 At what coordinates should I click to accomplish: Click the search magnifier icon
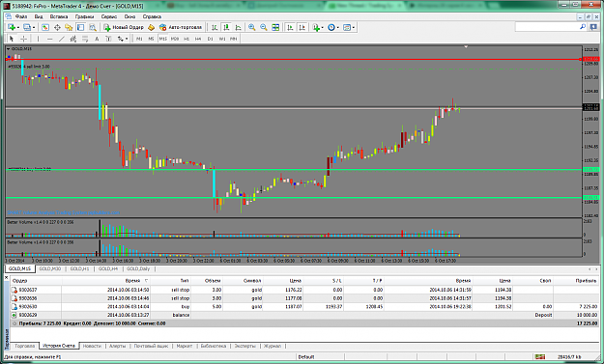coord(583,27)
